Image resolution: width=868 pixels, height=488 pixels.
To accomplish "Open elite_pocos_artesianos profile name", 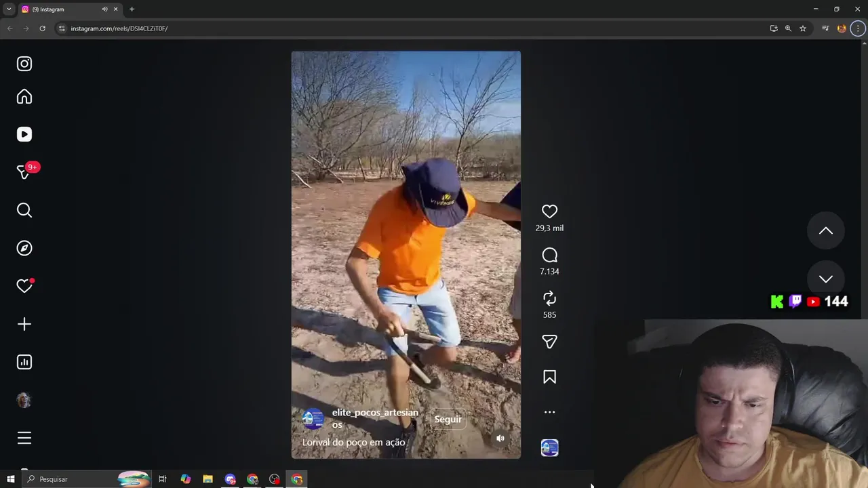I will (375, 418).
